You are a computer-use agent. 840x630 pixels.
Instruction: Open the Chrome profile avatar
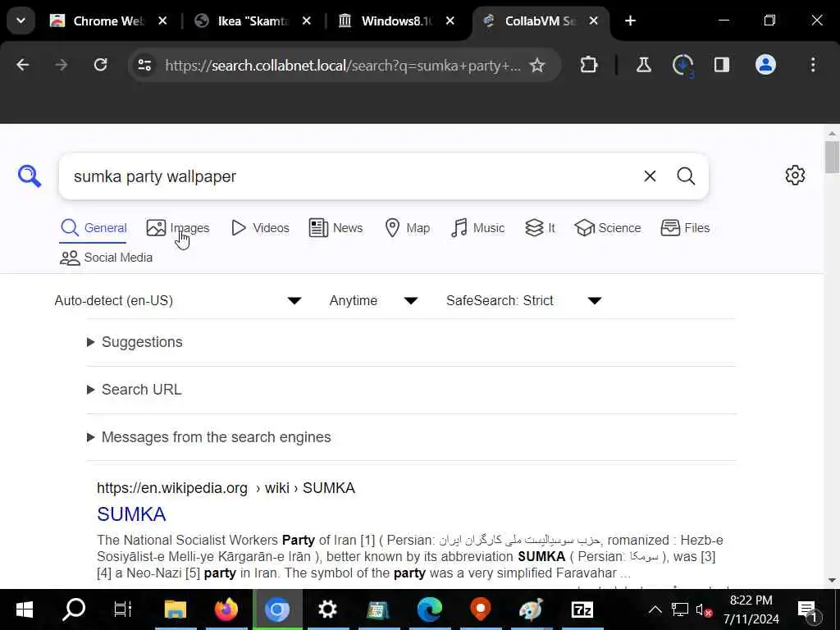(765, 65)
